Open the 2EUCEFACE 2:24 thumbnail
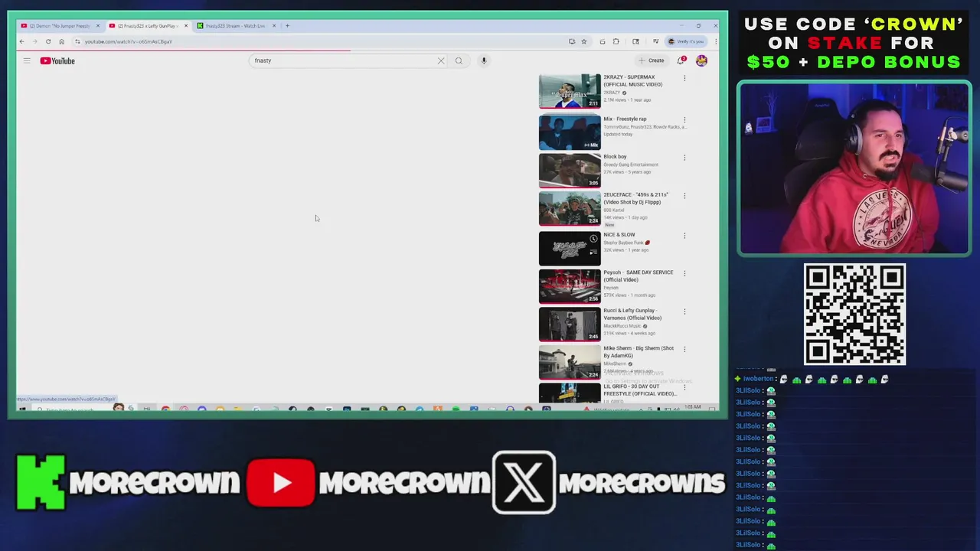 tap(570, 208)
